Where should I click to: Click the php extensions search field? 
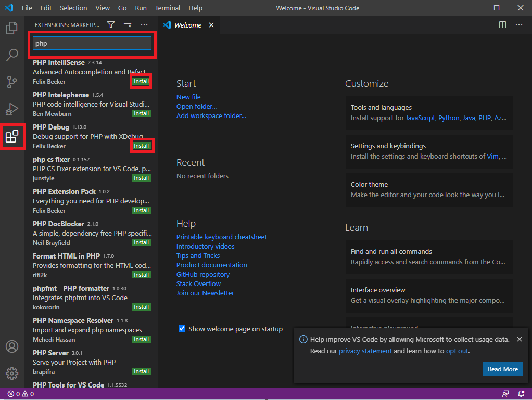(x=92, y=43)
